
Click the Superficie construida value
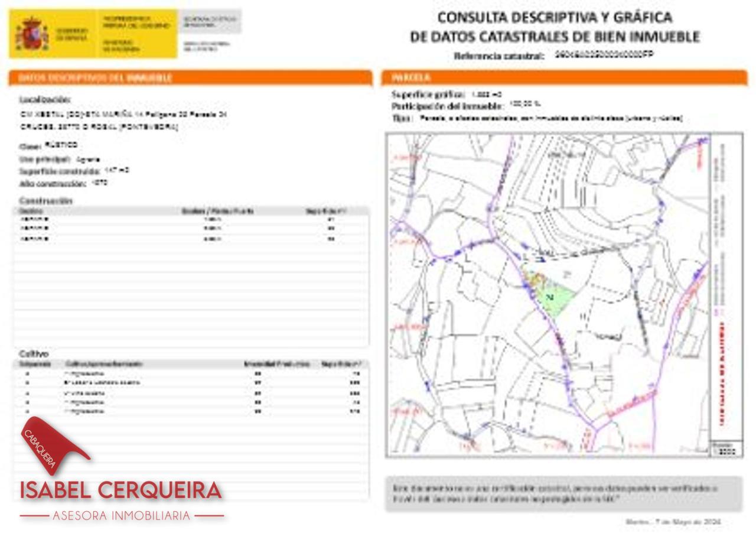pos(116,170)
